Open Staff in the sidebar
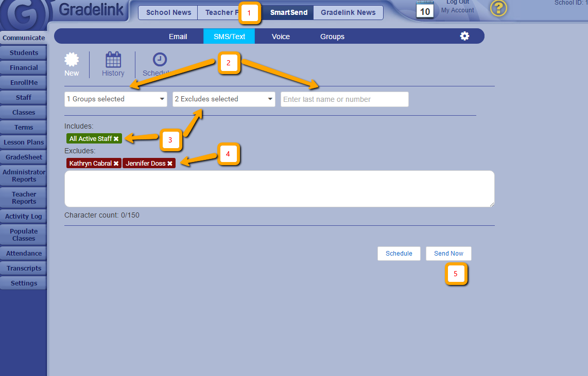Viewport: 588px width, 376px height. pyautogui.click(x=24, y=97)
